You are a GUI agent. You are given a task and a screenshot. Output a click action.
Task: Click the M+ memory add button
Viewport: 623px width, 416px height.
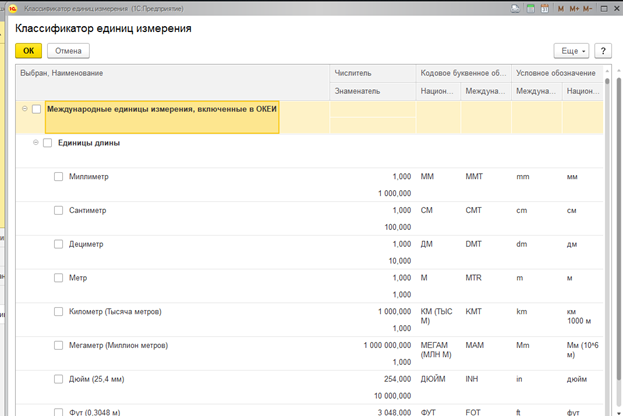click(574, 8)
